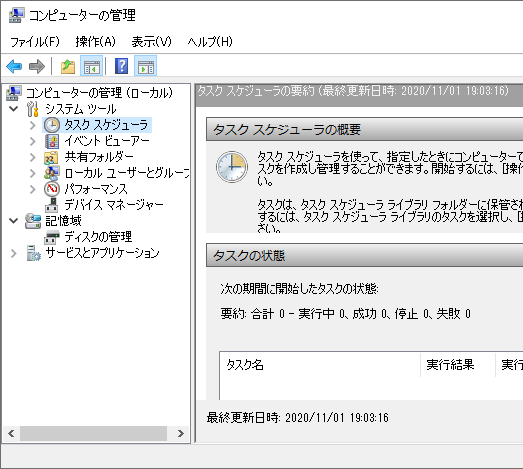The height and width of the screenshot is (469, 523).
Task: Select パフォーマンス tree node
Action: tap(96, 189)
